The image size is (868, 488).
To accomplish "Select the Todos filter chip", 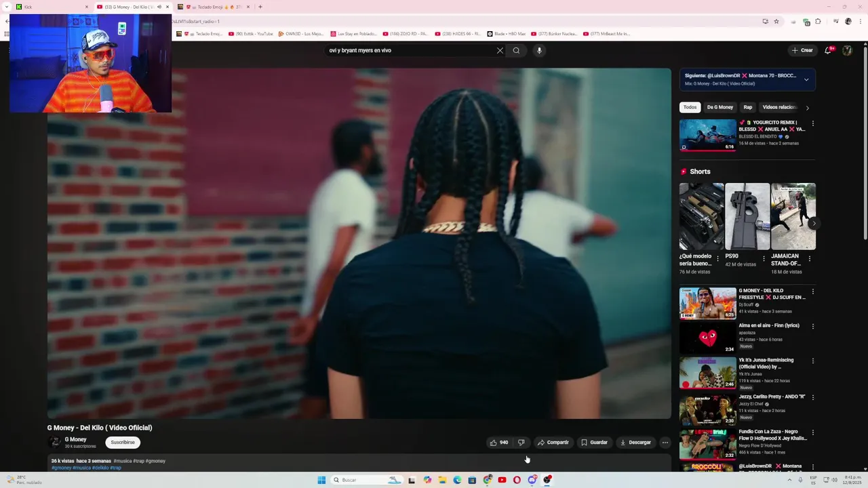I will click(x=690, y=107).
